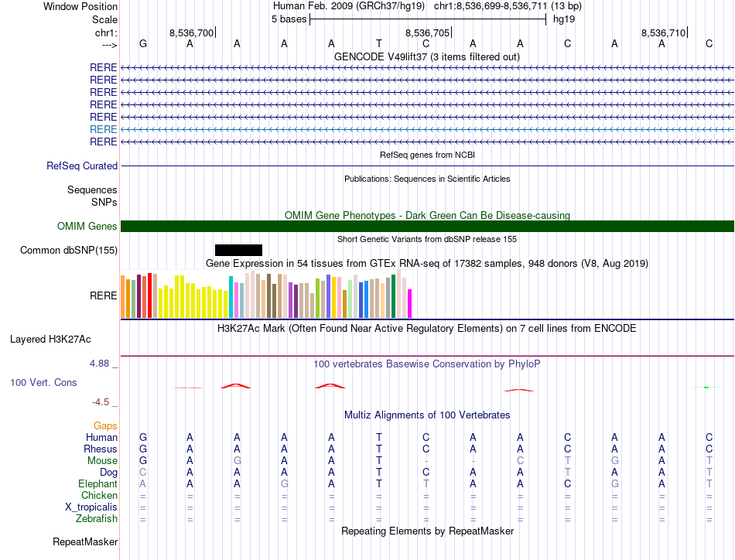The image size is (735, 560).
Task: Open 100 vertebrates Basewise Conservation by PhyloP title
Action: (x=427, y=364)
